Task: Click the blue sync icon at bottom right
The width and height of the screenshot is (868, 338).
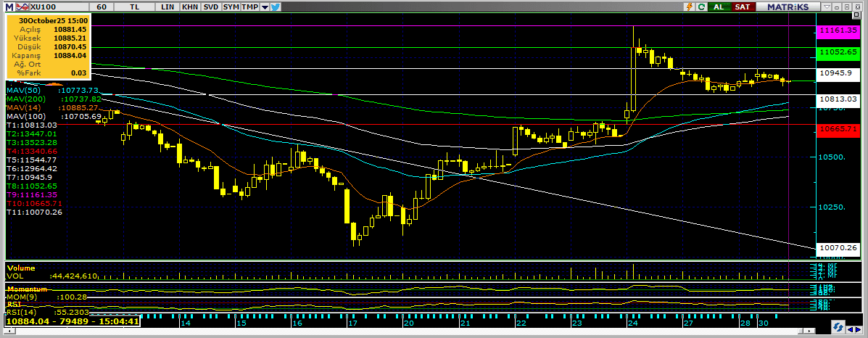Action: [x=838, y=327]
